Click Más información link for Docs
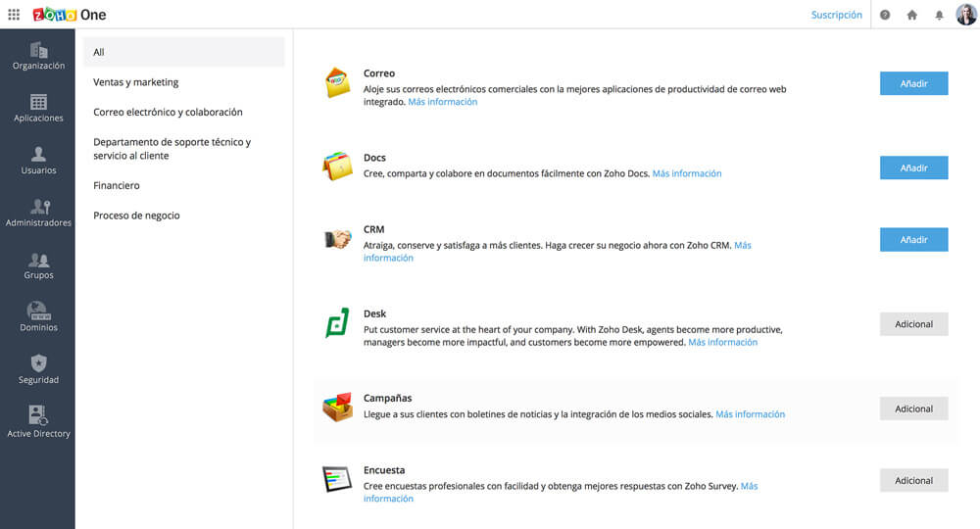This screenshot has height=529, width=980. pyautogui.click(x=687, y=173)
